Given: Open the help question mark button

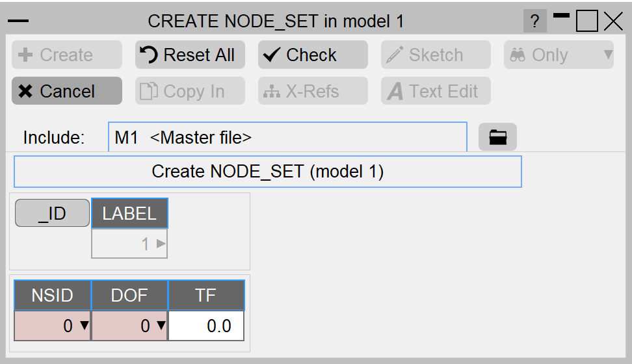Looking at the screenshot, I should click(x=534, y=22).
